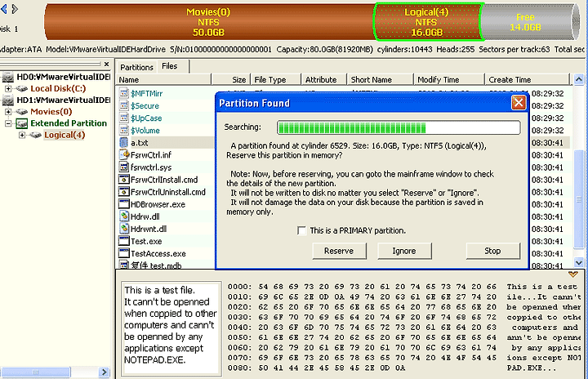
Task: Expand the Local Disk(C:) node
Action: pyautogui.click(x=8, y=88)
